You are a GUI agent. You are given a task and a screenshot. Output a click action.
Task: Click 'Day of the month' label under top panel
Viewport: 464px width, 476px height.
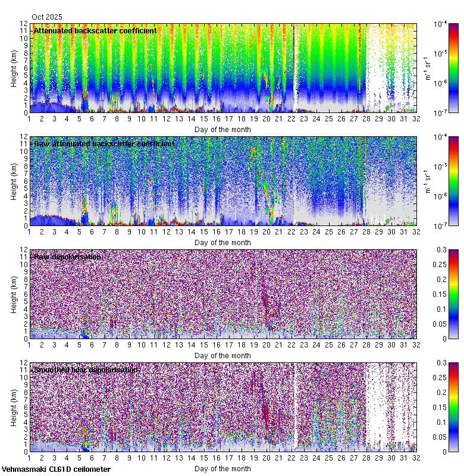point(222,130)
